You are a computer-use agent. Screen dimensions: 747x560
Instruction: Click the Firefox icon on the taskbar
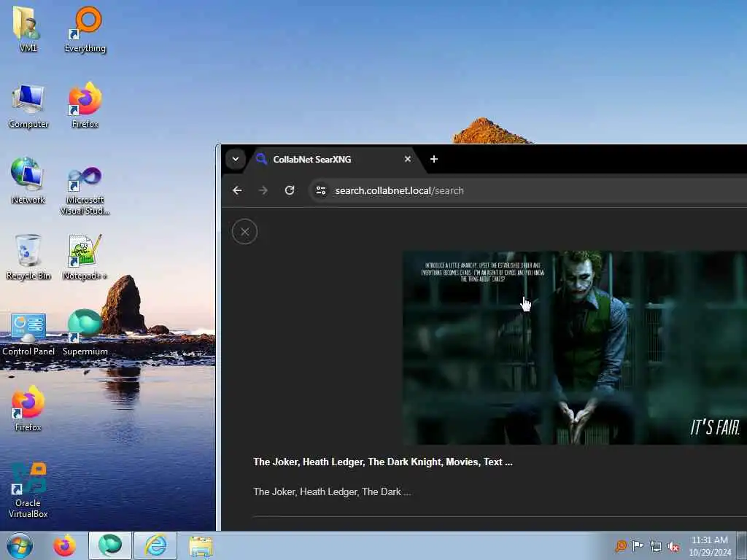tap(64, 545)
